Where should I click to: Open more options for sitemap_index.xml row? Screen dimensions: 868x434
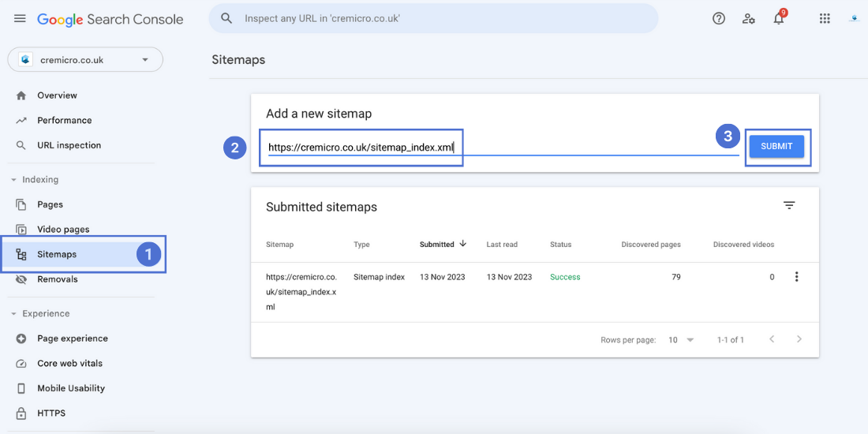click(797, 277)
